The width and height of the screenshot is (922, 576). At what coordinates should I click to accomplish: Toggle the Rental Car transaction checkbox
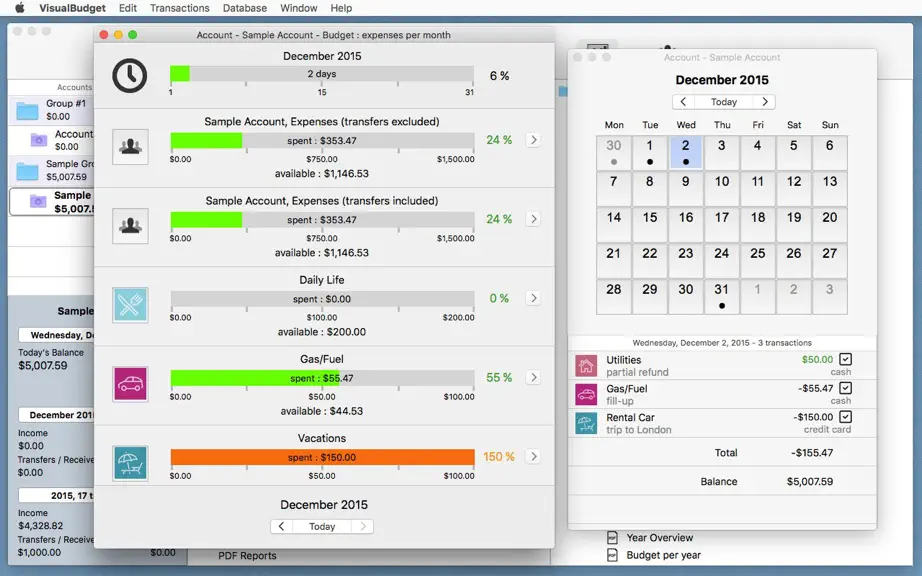click(845, 417)
